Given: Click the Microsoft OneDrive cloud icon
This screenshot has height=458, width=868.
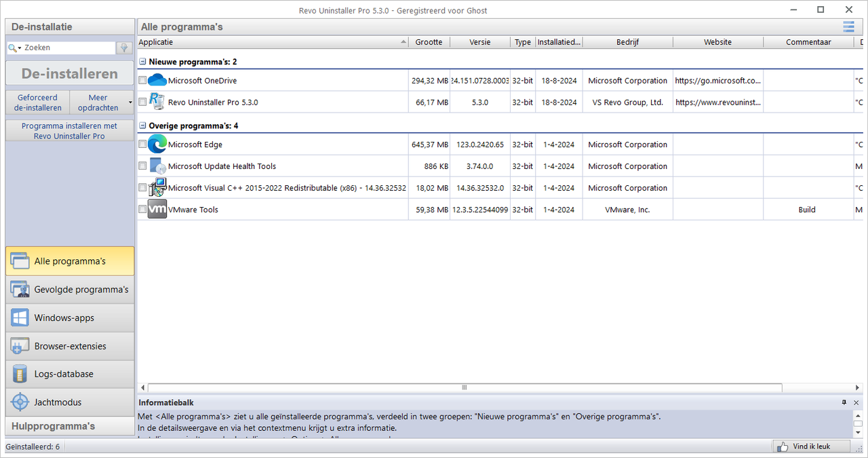Looking at the screenshot, I should (157, 80).
